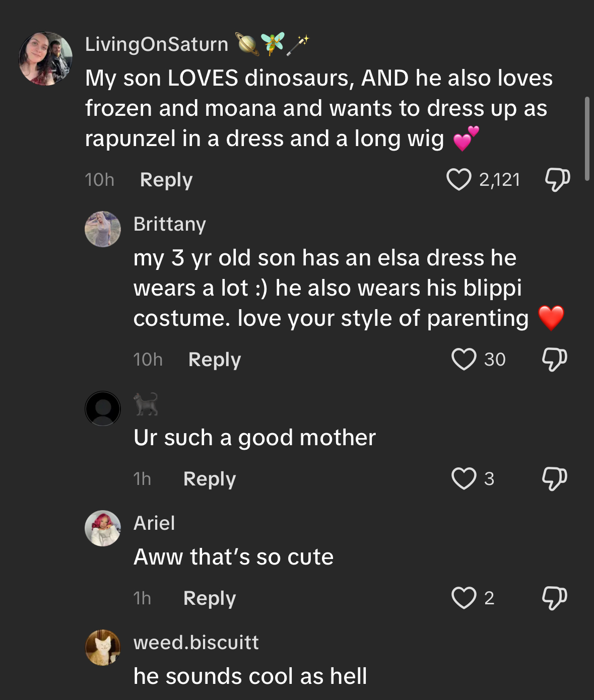Reply to the 'Ur such a good mother' comment
This screenshot has height=700, width=594.
click(x=210, y=478)
